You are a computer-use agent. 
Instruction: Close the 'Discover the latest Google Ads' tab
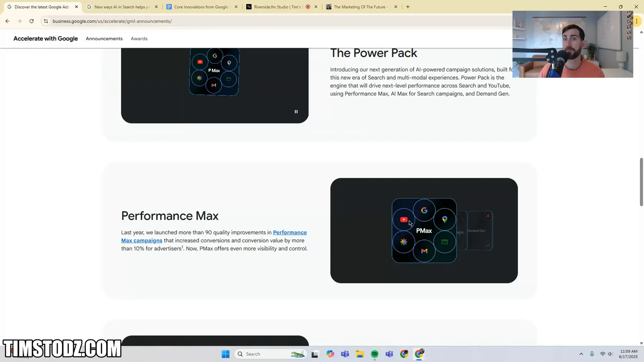coord(76,7)
